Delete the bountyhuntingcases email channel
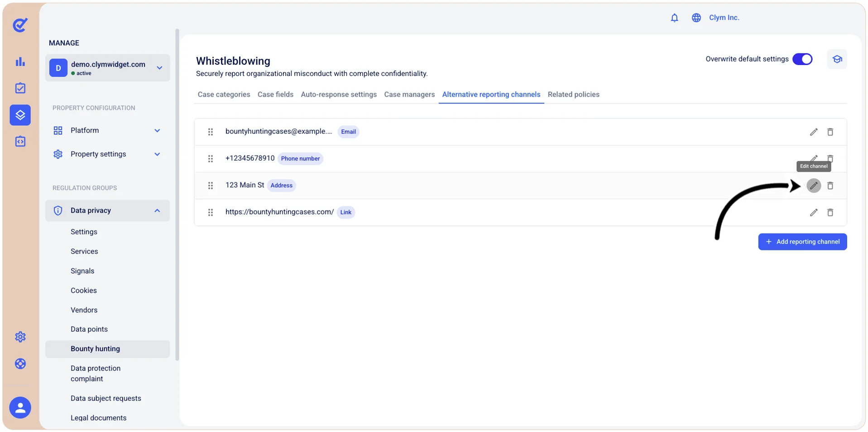 coord(830,132)
